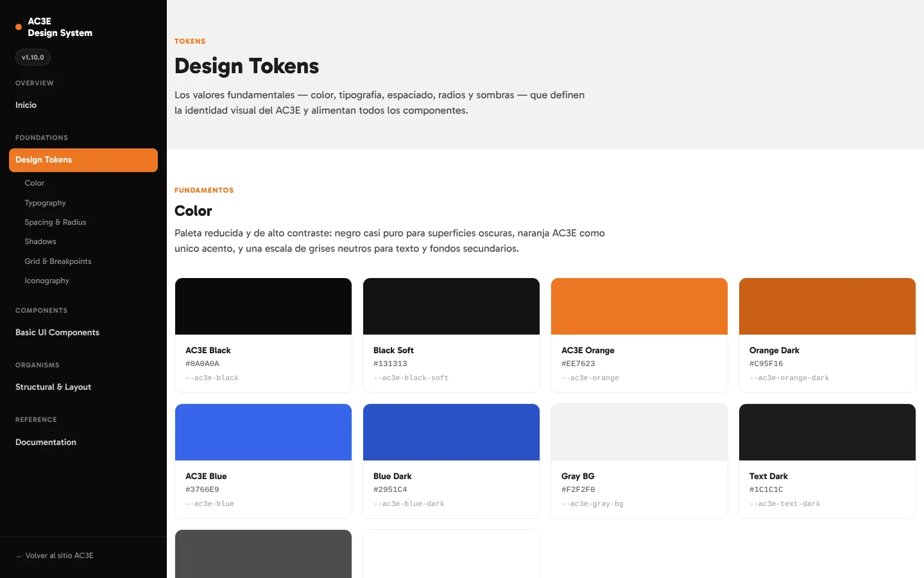
Task: Click the --ac3e-orange token name
Action: (590, 378)
